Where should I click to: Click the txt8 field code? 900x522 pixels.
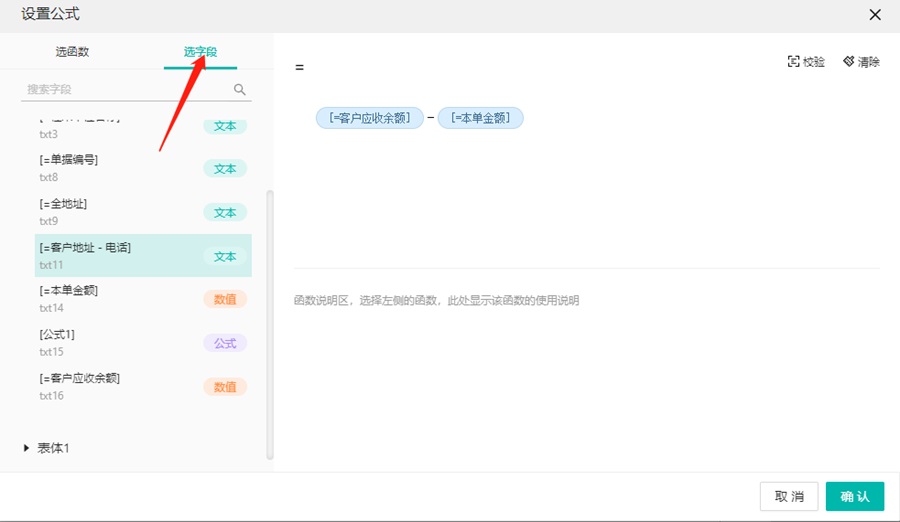(x=49, y=177)
